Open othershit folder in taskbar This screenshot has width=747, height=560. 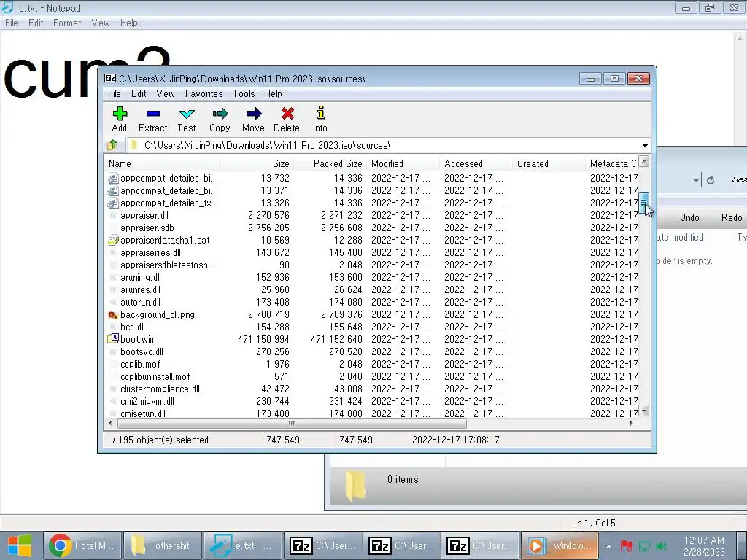pyautogui.click(x=161, y=545)
